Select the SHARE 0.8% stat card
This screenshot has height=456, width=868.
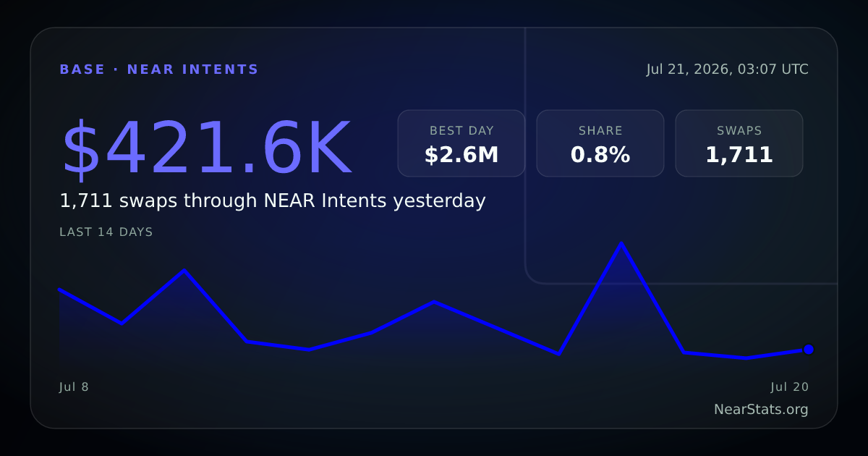click(x=600, y=143)
